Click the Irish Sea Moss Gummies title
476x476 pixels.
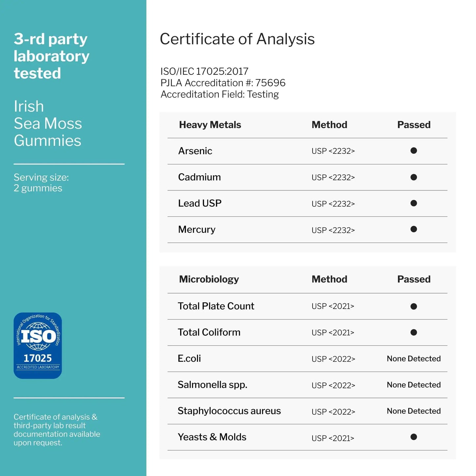(x=48, y=124)
